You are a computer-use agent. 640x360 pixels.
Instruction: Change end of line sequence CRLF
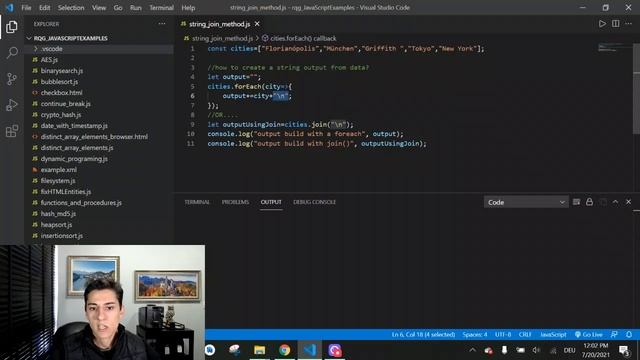tap(525, 335)
